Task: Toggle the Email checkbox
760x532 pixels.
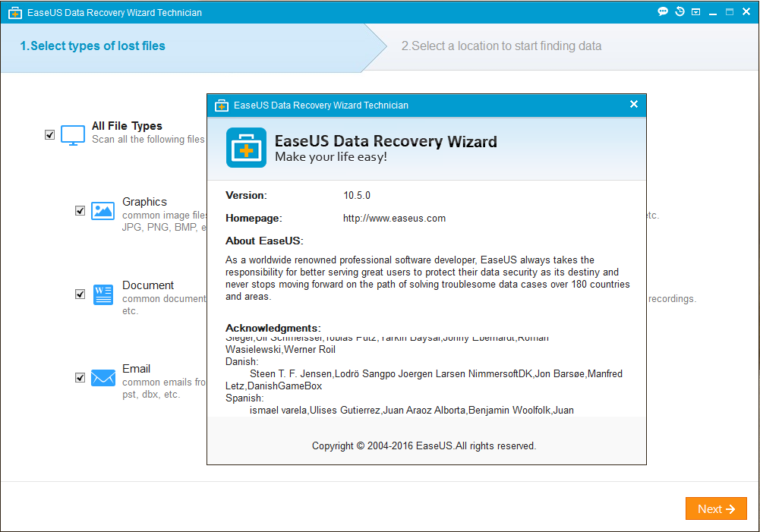Action: click(x=80, y=377)
